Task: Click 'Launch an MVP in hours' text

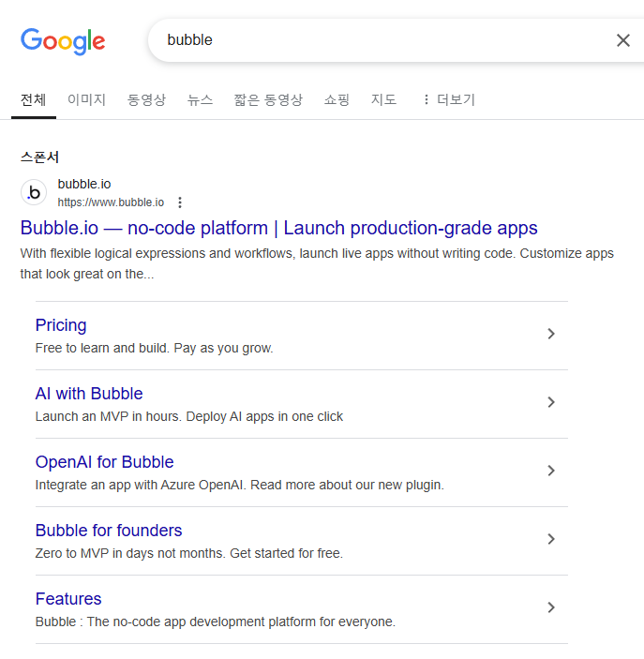Action: tap(189, 416)
